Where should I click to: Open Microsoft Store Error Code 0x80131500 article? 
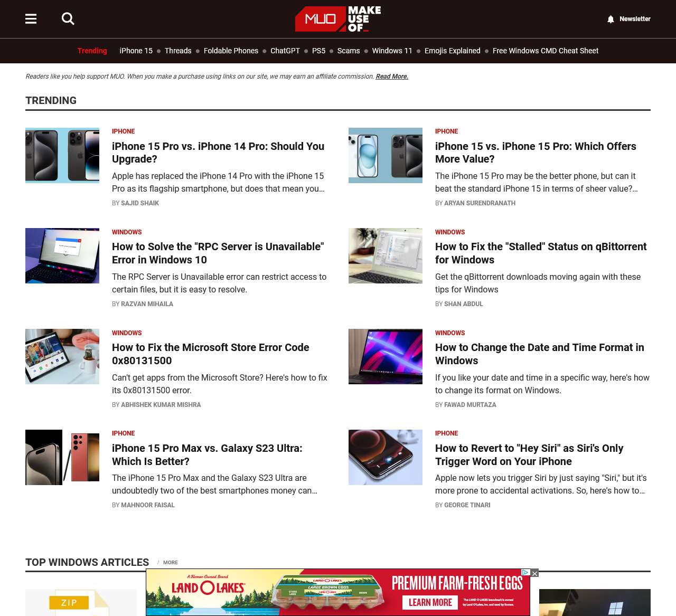tap(210, 354)
